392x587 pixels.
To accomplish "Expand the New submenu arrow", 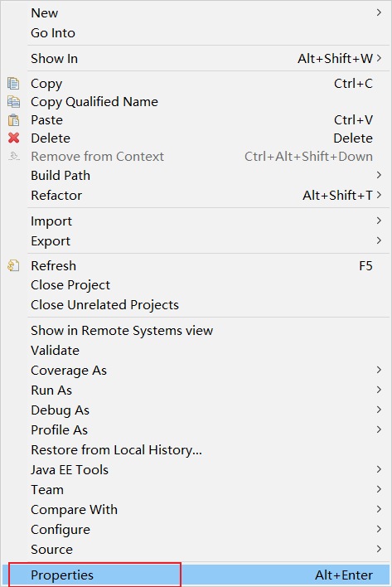I will tap(379, 12).
